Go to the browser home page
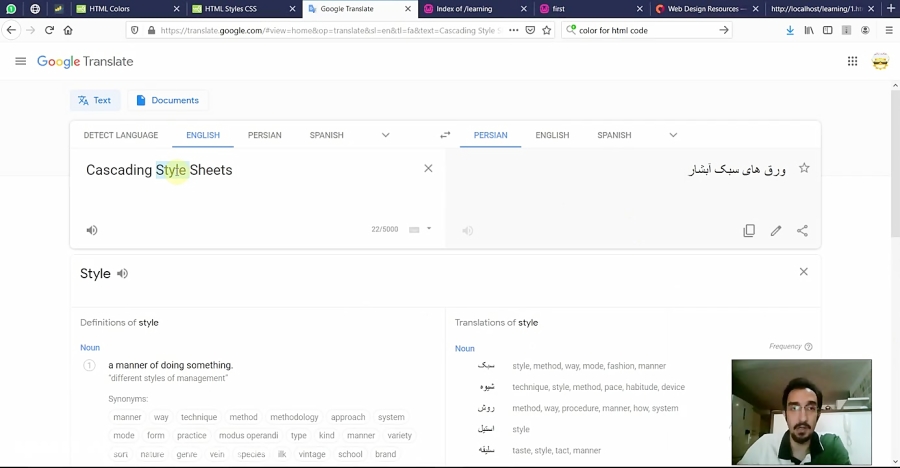 [68, 30]
